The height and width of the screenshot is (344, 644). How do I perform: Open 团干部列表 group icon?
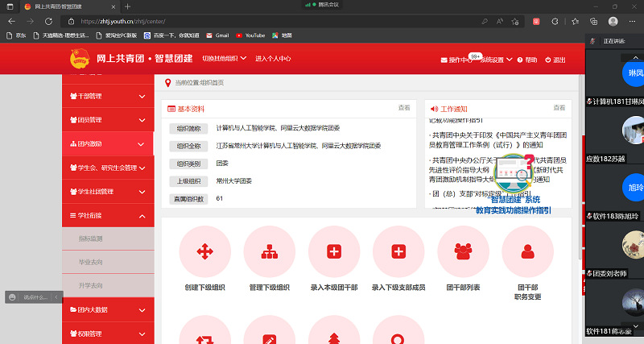[x=464, y=251]
